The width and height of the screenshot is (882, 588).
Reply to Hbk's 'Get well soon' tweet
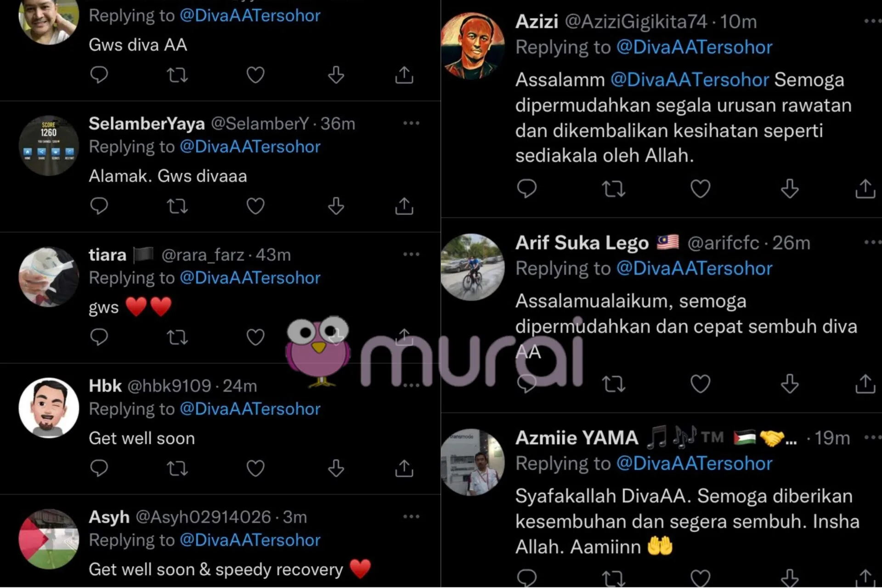[x=99, y=468]
